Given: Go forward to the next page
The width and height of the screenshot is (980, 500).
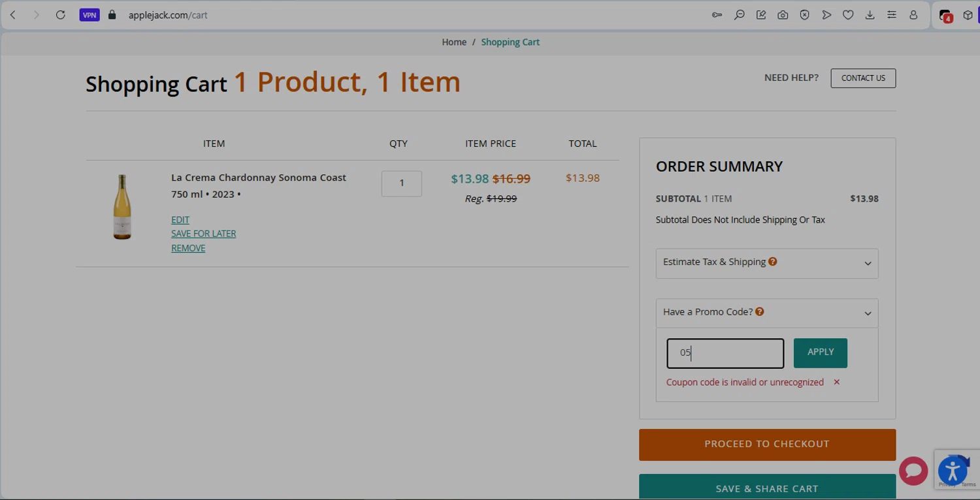Looking at the screenshot, I should (37, 15).
